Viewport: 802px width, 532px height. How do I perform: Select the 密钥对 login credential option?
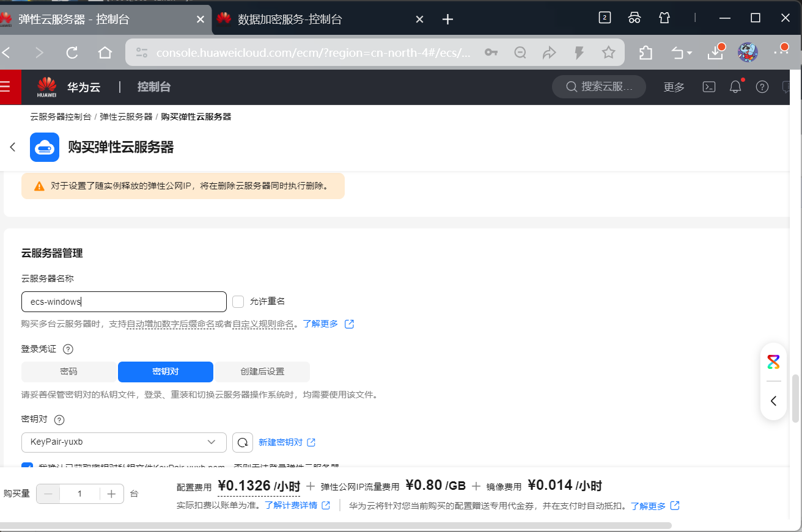[x=165, y=371]
